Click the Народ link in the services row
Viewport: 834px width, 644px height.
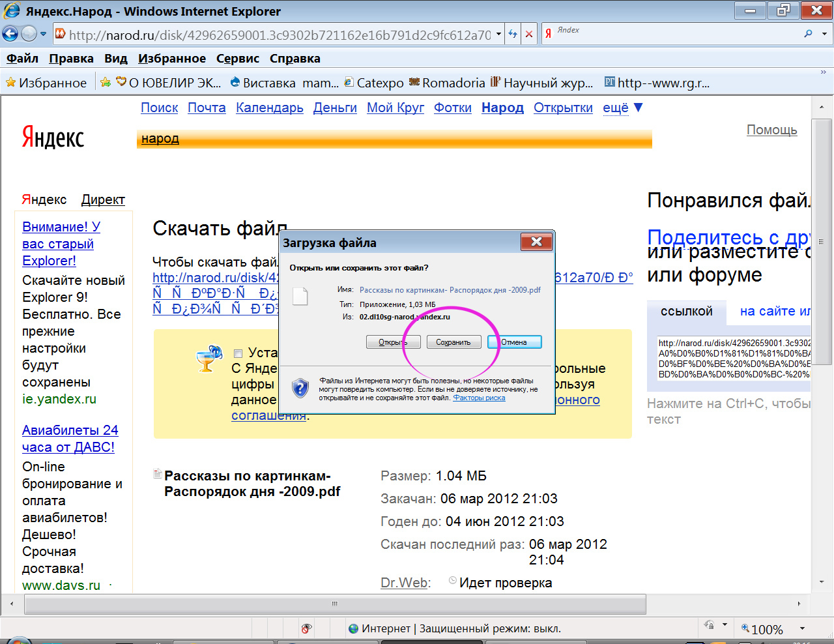tap(502, 108)
